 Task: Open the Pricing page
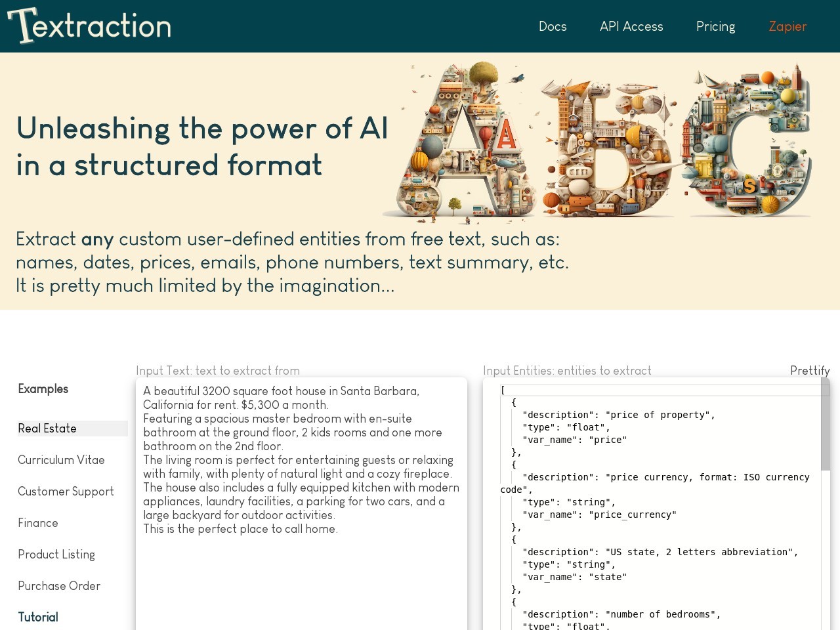715,26
